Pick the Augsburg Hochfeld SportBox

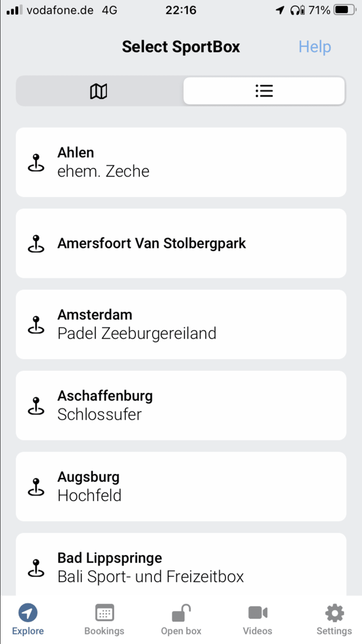click(x=181, y=487)
